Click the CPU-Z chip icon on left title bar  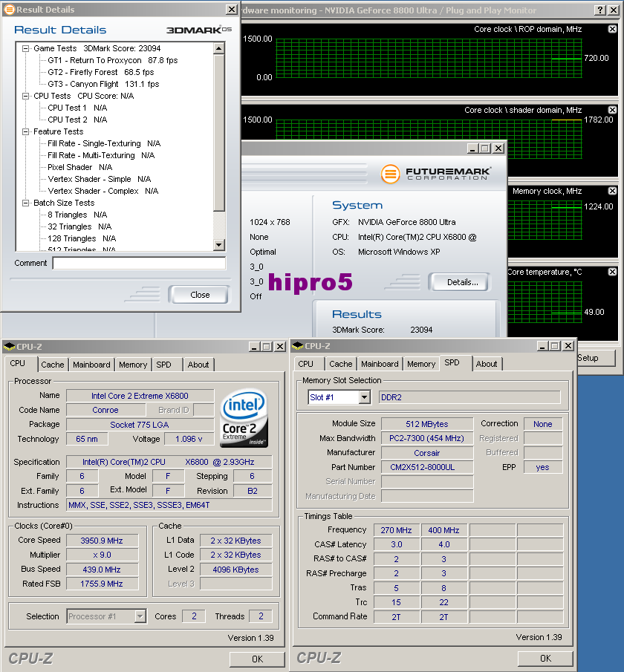[x=9, y=346]
